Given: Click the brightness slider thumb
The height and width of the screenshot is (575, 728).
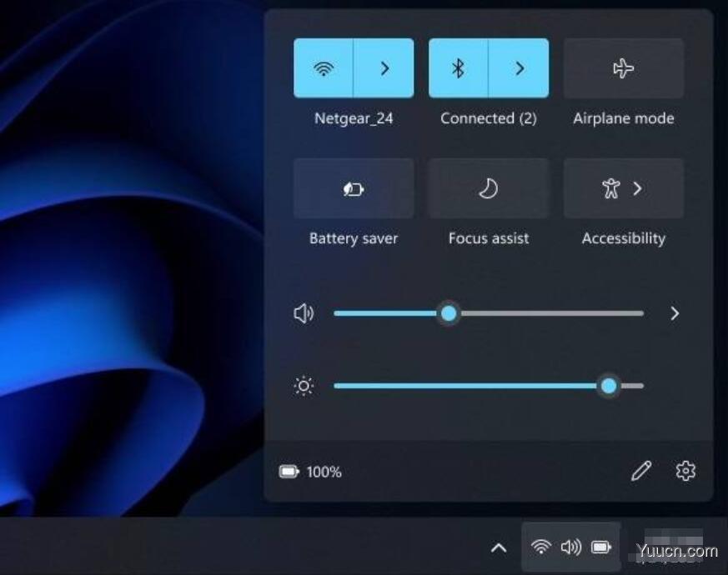Looking at the screenshot, I should 609,386.
